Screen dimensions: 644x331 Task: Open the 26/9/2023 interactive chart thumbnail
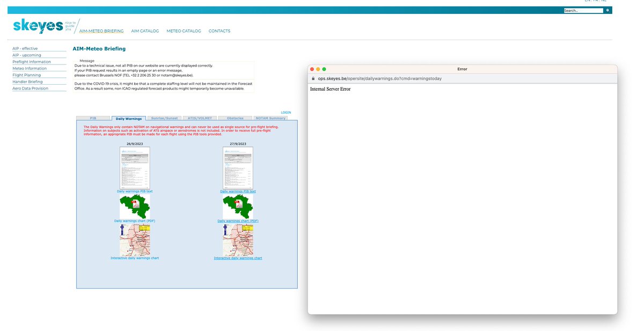point(135,240)
